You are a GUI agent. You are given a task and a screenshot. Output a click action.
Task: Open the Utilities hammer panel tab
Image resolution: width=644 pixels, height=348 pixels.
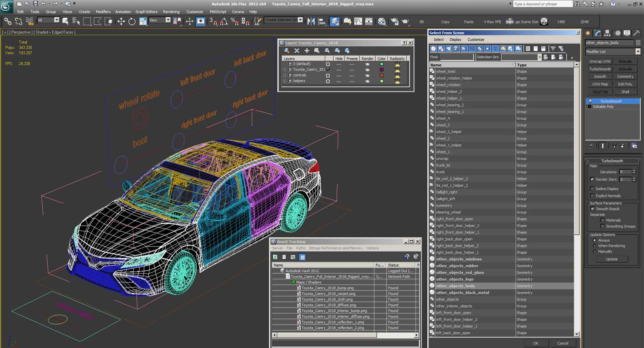(x=636, y=33)
